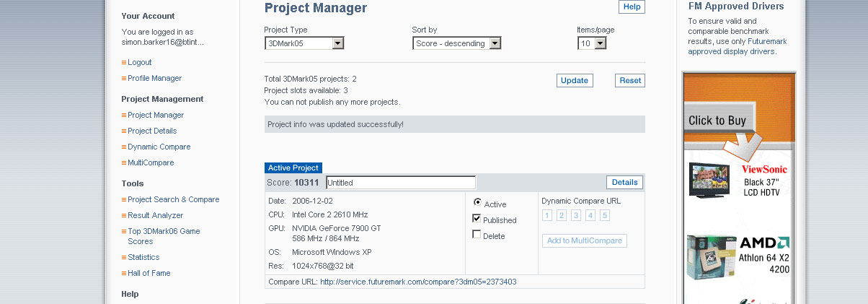Check the Delete checkbox
The height and width of the screenshot is (304, 868).
(x=477, y=234)
